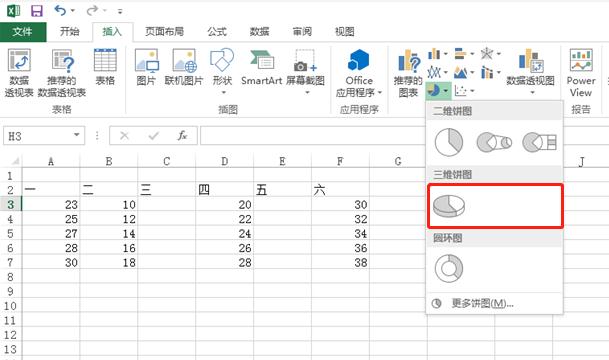Image resolution: width=609 pixels, height=360 pixels.
Task: Switch to the 数据 tab
Action: point(259,31)
